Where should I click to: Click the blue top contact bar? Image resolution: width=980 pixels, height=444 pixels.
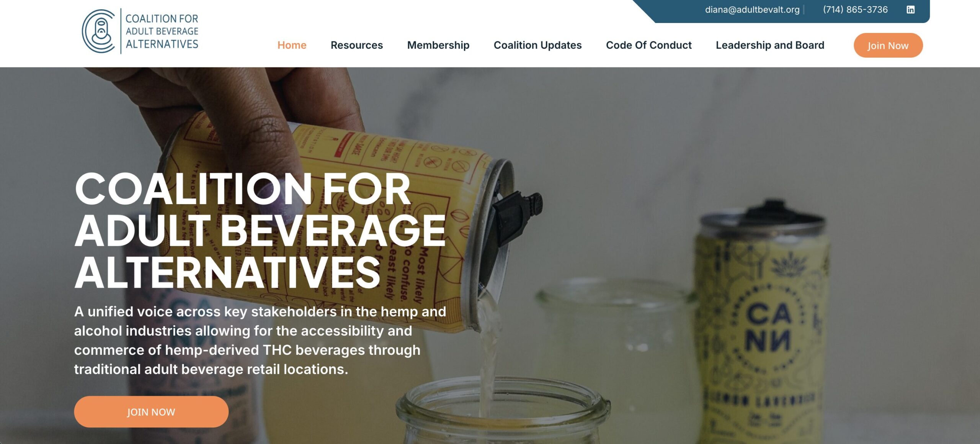[x=781, y=11]
